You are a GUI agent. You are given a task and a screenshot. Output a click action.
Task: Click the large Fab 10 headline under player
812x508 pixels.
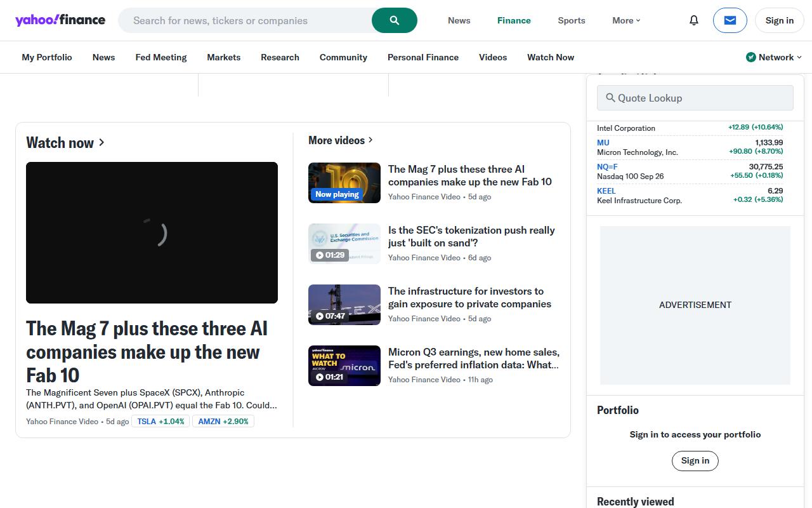point(147,352)
